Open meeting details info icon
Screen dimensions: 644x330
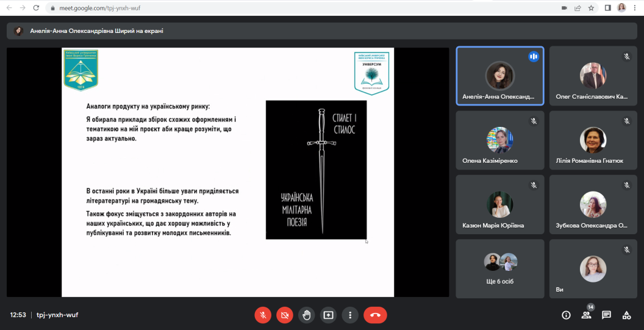[x=567, y=315]
